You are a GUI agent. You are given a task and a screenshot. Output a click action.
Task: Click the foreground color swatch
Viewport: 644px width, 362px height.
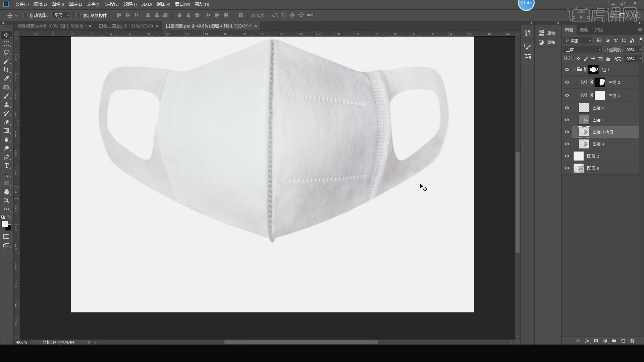4,224
